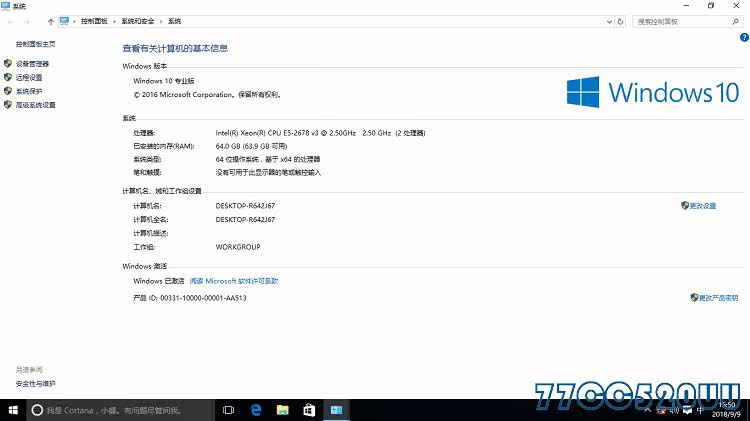The image size is (750, 421).
Task: Click the 64.0 GB installed memory value
Action: pos(251,146)
